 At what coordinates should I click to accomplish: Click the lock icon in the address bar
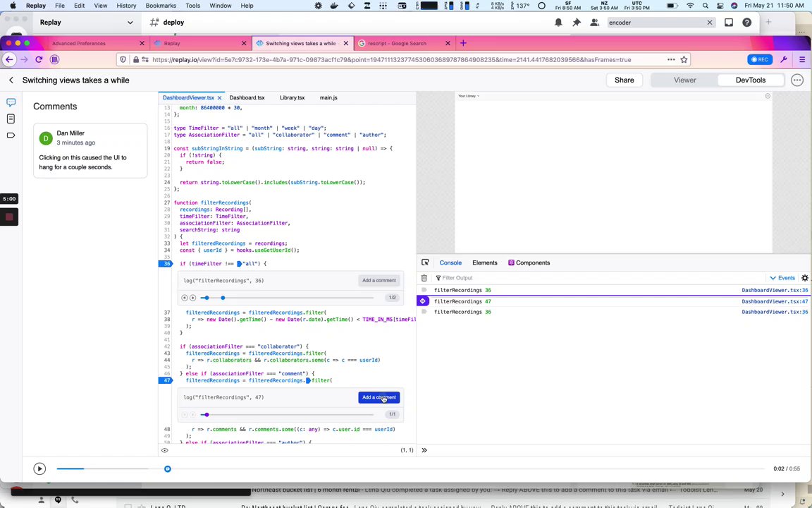(x=135, y=59)
